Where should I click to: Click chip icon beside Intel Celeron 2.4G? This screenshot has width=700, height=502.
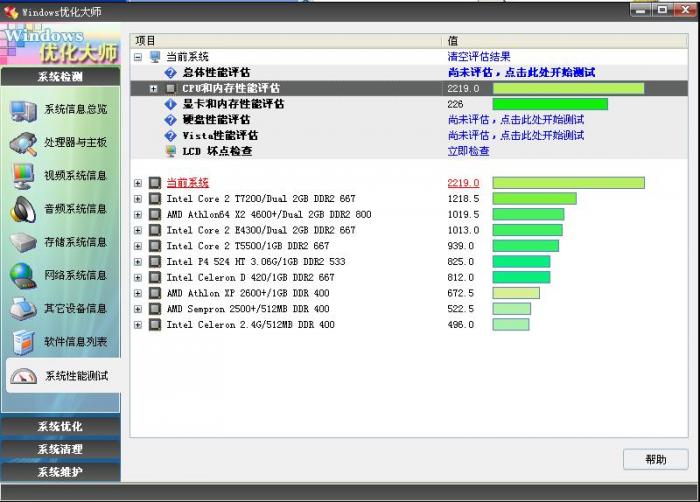pyautogui.click(x=155, y=325)
